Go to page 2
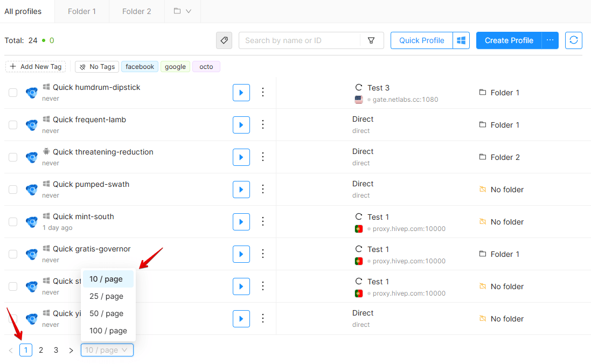The image size is (591, 364). [x=41, y=350]
